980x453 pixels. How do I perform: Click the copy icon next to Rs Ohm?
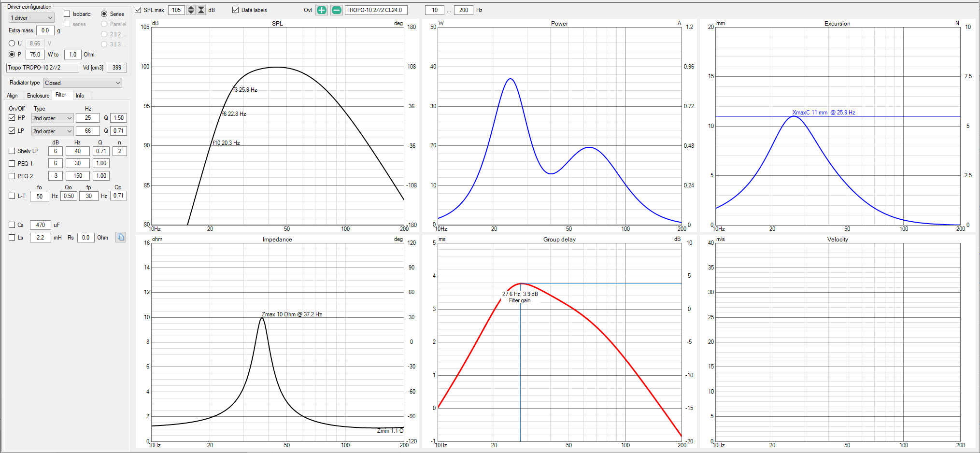click(x=121, y=237)
